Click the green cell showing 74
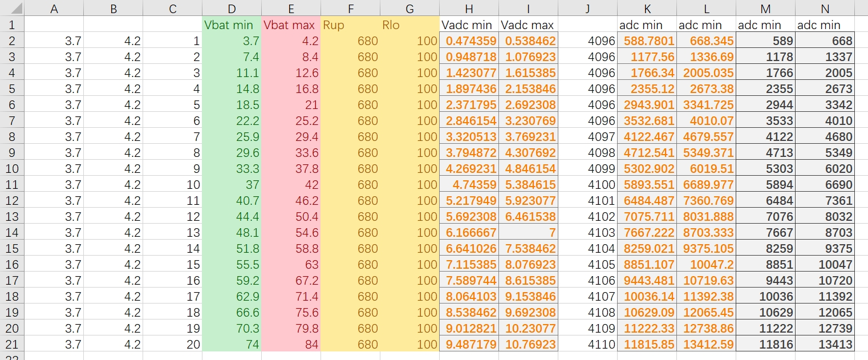Image resolution: width=868 pixels, height=360 pixels. (232, 345)
